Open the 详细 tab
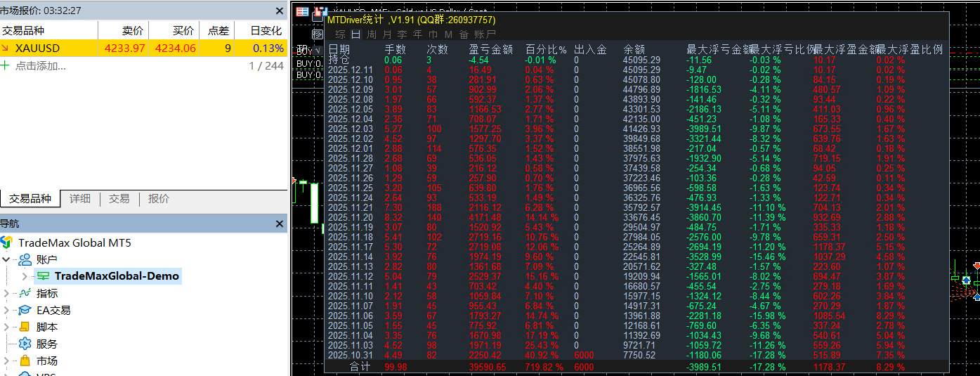Image resolution: width=980 pixels, height=376 pixels. (x=80, y=199)
